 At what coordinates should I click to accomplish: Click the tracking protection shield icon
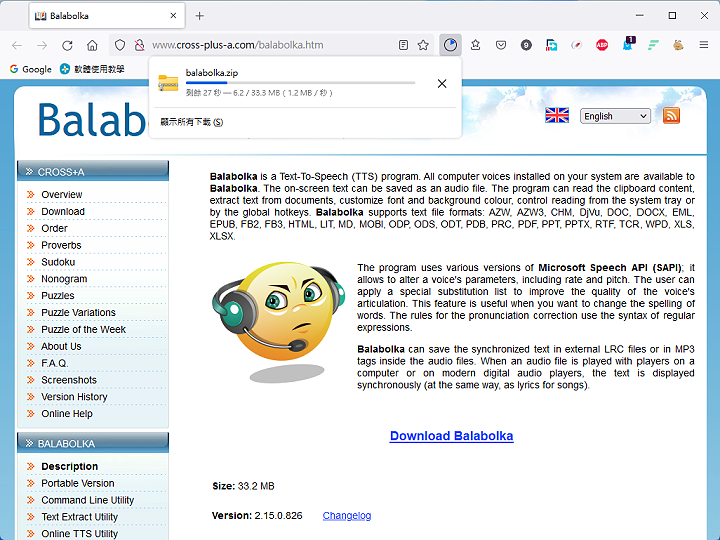point(120,45)
